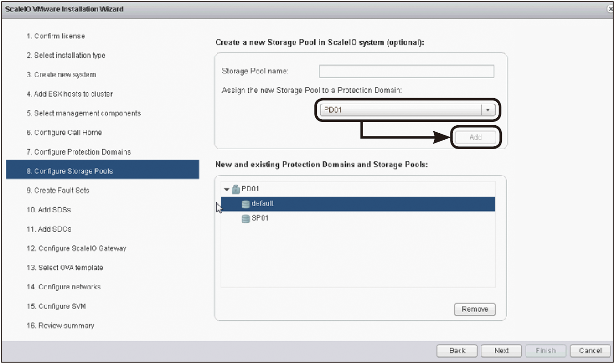Open step 16 Review summary

click(x=60, y=325)
